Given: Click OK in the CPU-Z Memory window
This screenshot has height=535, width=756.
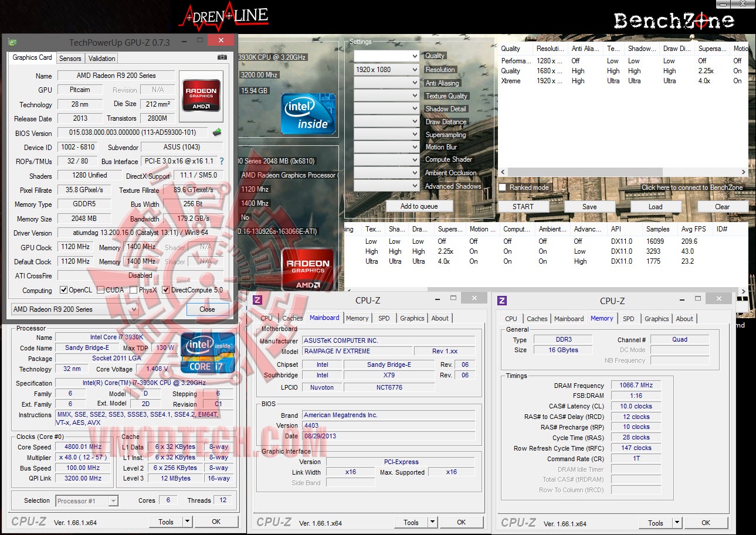Looking at the screenshot, I should click(706, 523).
